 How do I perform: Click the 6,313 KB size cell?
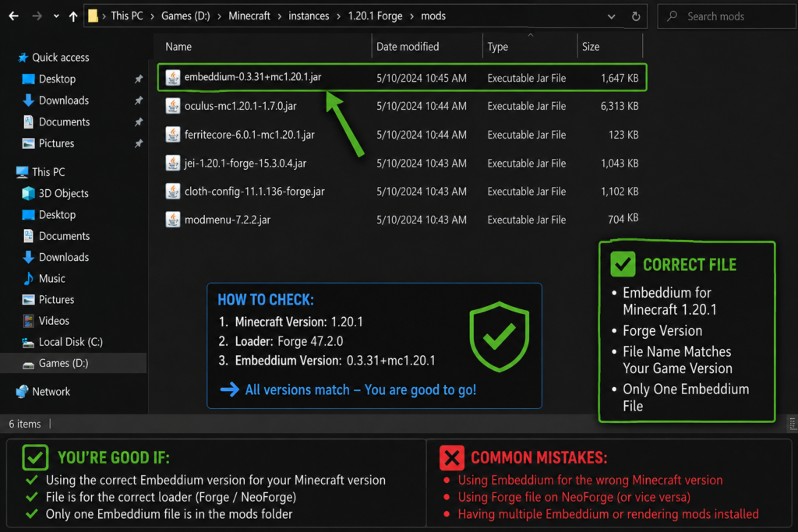(x=620, y=106)
